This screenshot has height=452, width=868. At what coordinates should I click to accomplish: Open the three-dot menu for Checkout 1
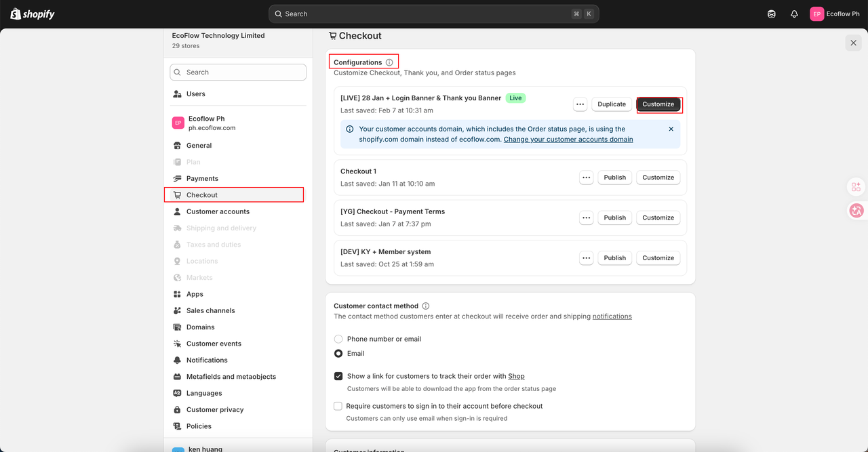click(587, 178)
